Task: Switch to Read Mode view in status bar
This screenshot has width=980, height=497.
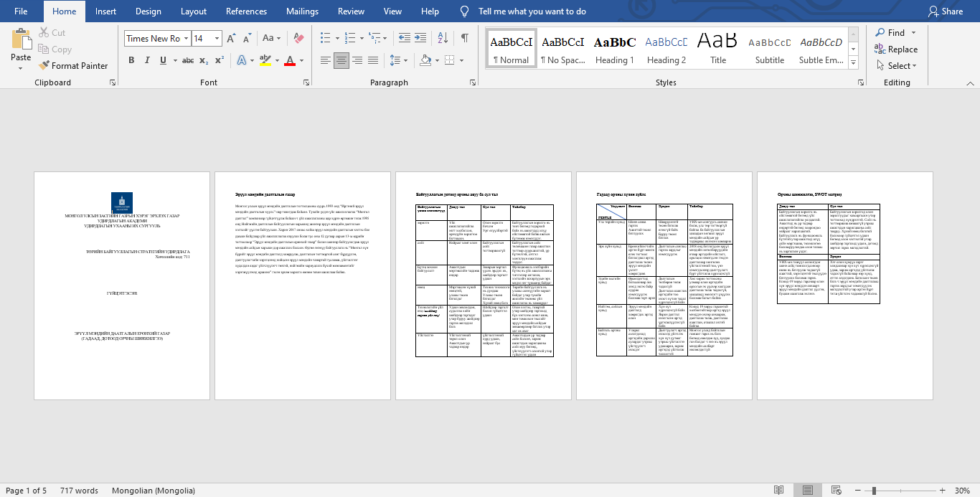Action: [x=778, y=491]
